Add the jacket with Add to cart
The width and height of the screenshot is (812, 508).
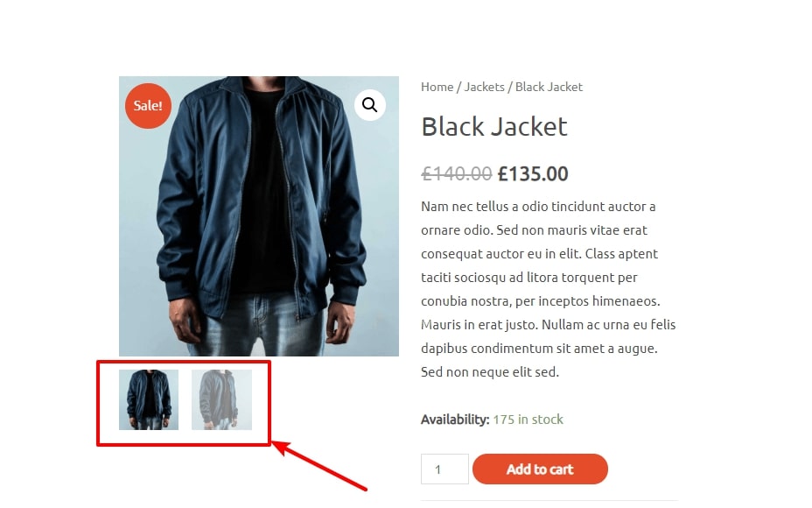tap(540, 469)
